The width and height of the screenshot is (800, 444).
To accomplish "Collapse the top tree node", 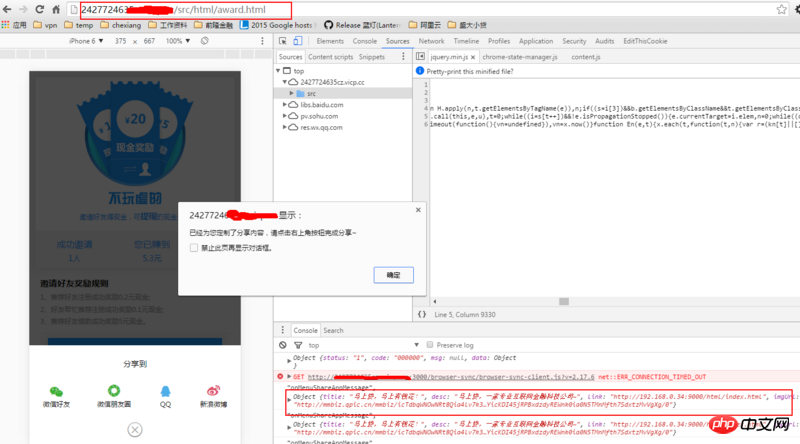I will (278, 71).
